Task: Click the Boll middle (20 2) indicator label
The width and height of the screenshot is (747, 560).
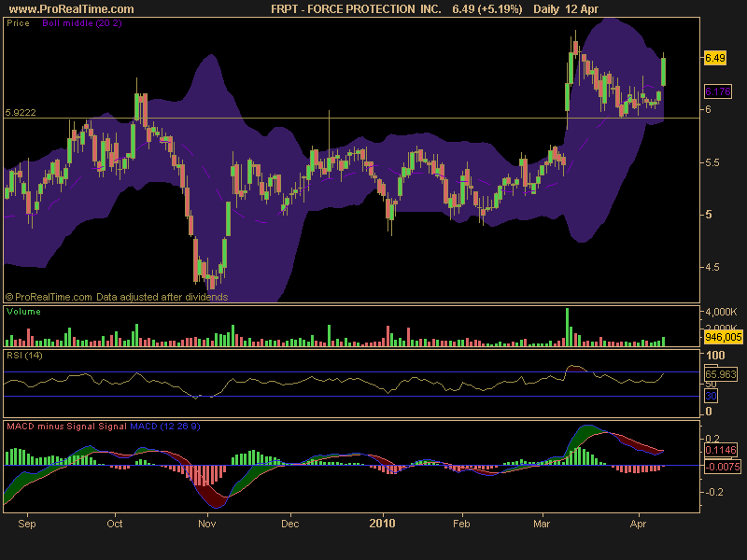Action: (x=82, y=22)
